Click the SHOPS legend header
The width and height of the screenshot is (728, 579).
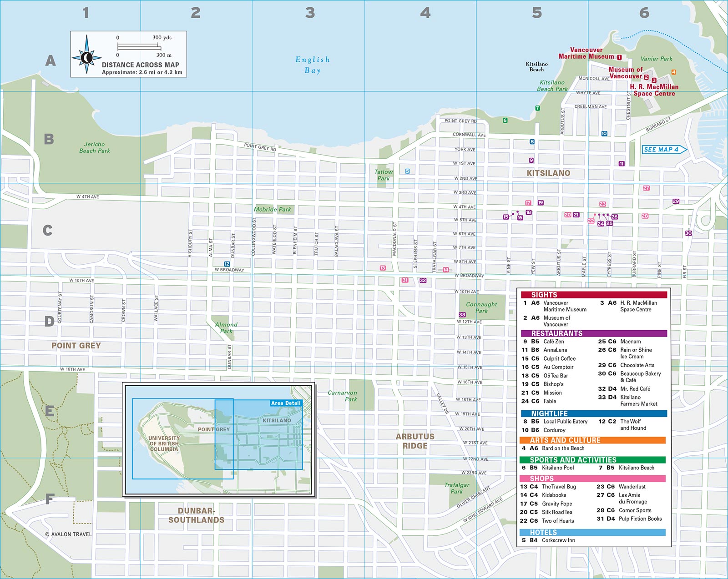(593, 478)
